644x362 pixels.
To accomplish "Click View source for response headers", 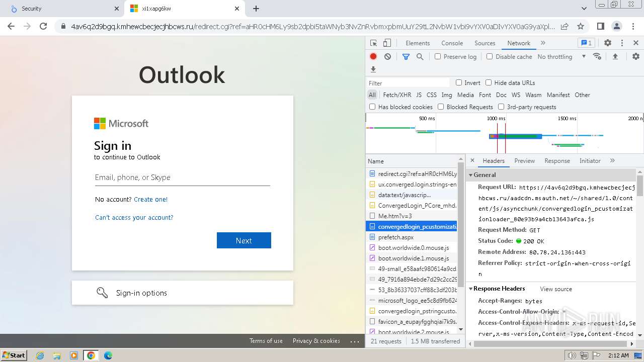I will pos(556,289).
